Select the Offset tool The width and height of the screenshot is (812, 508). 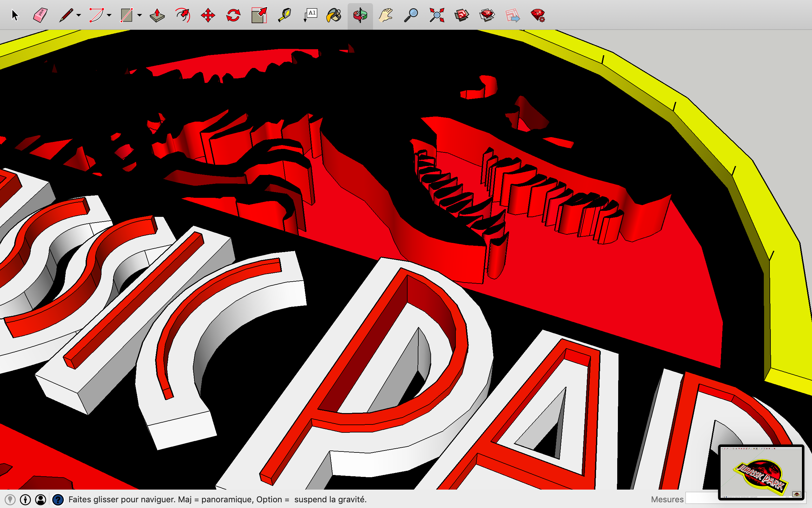click(x=182, y=15)
